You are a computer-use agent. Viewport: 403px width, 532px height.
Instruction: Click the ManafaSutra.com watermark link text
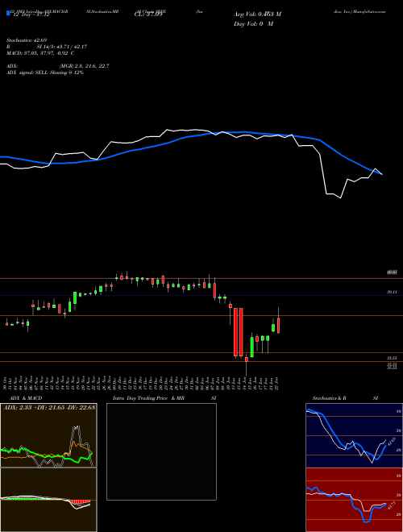tap(369, 11)
